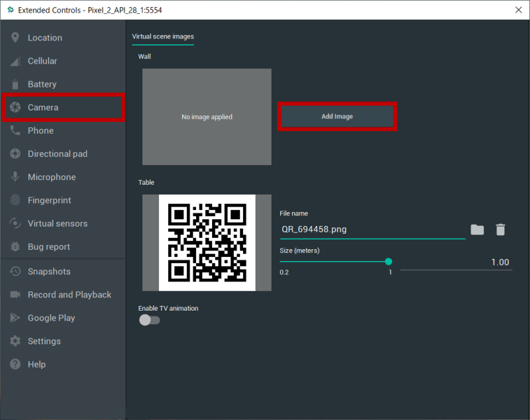Click the Wall 'No image applied' placeholder
The height and width of the screenshot is (420, 530).
pyautogui.click(x=207, y=117)
